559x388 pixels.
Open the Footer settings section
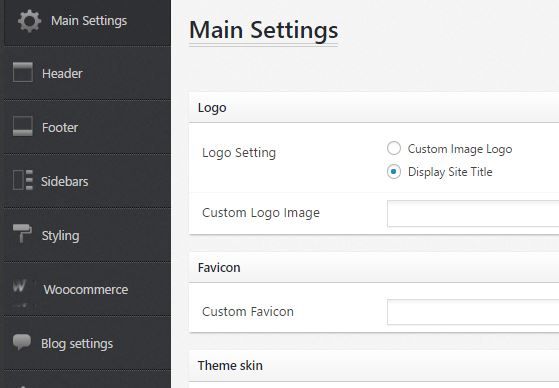(86, 127)
